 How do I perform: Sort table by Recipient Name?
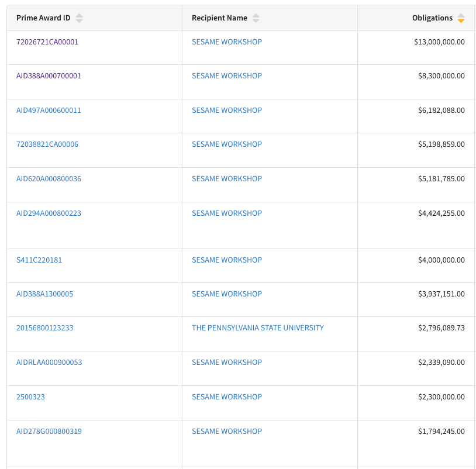pyautogui.click(x=256, y=18)
